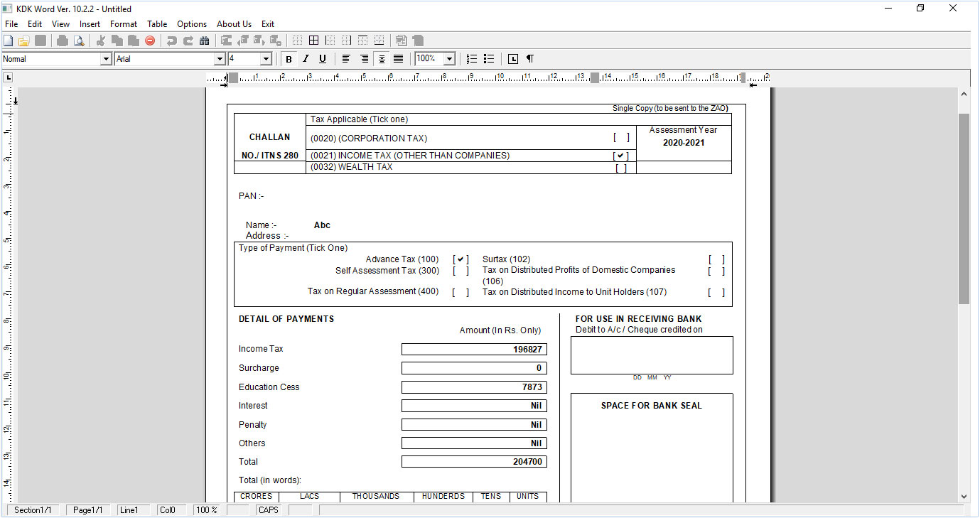Click the bottom border icon

coord(379,41)
